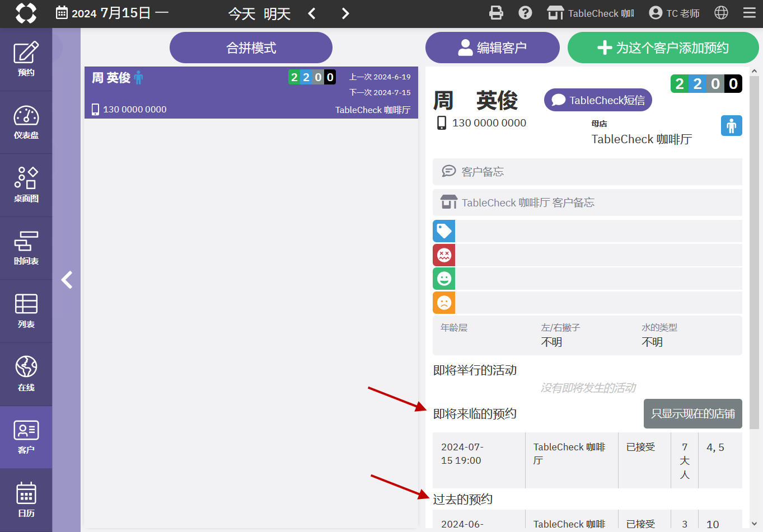Click 已接受 status in upcoming reservation
Screen dimensions: 763x532
[x=640, y=447]
